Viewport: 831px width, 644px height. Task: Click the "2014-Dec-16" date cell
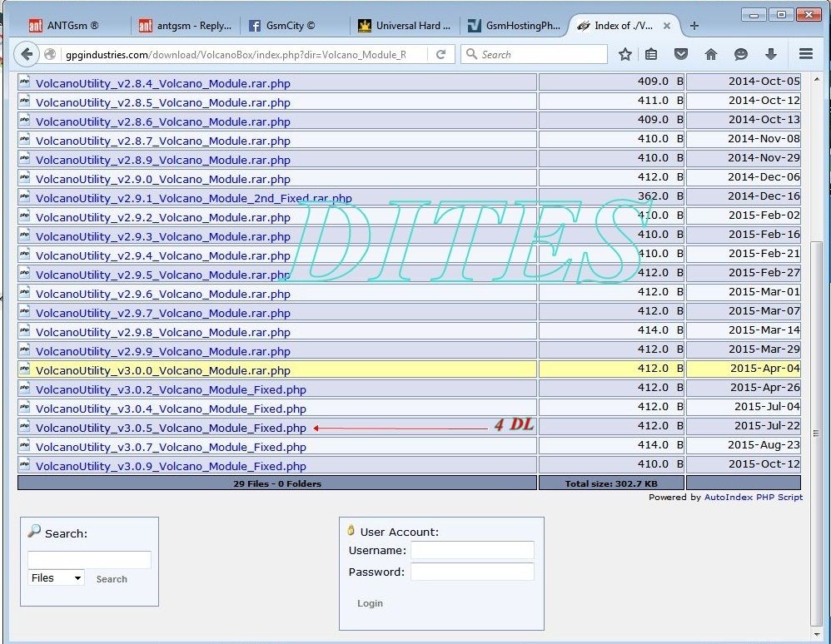pyautogui.click(x=744, y=196)
